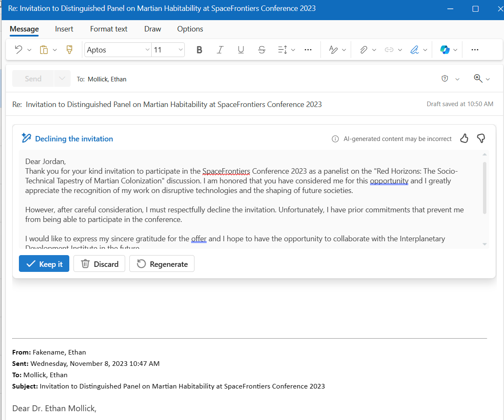Expand the Zoom dropdown arrow
Screen dimensions: 504x420
pos(488,79)
